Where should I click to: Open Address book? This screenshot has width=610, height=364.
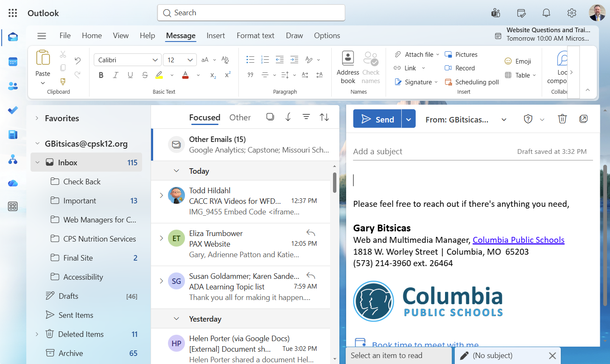(348, 67)
